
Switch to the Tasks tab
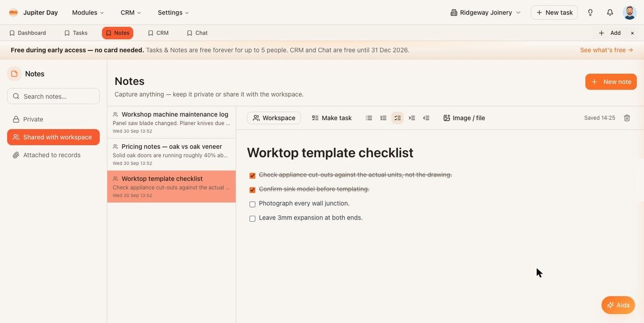coord(76,33)
